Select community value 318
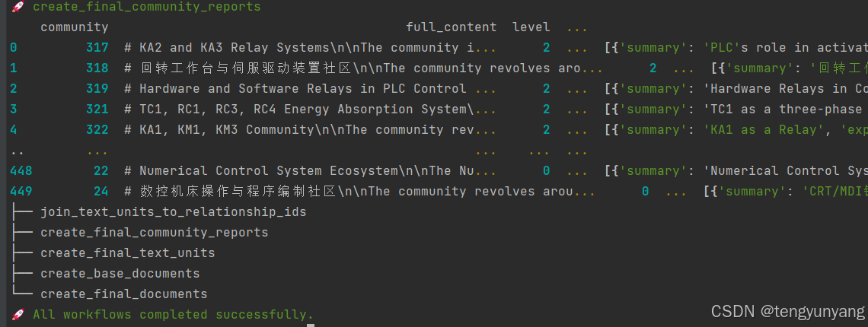 coord(97,68)
